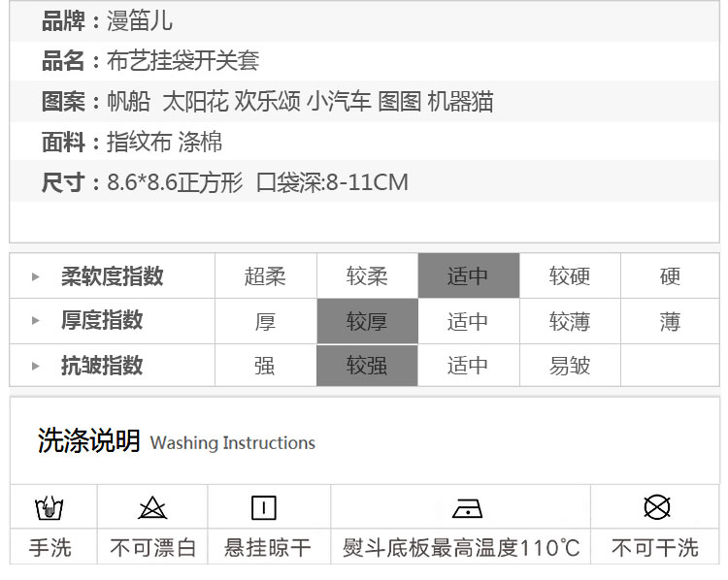Screen dimensions: 728x580
Task: Click the pattern option 帆船
Action: (x=128, y=101)
